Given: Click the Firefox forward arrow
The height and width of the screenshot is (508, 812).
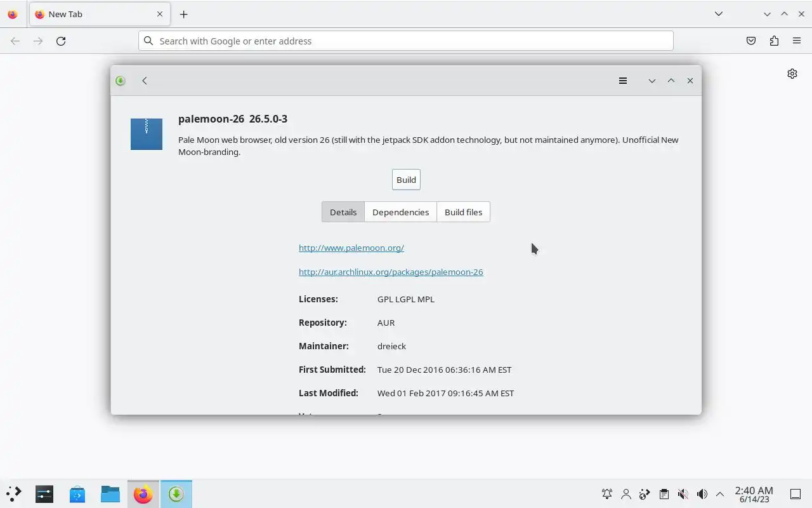Looking at the screenshot, I should [38, 41].
